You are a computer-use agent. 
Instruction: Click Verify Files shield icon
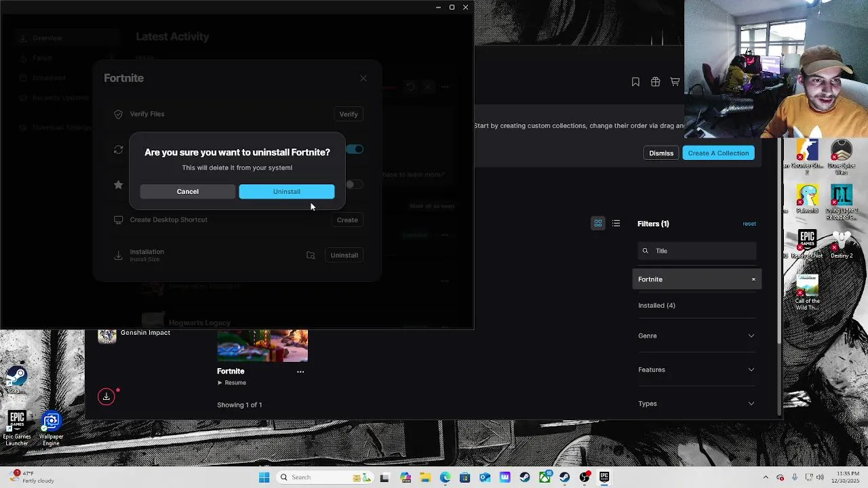(x=119, y=114)
